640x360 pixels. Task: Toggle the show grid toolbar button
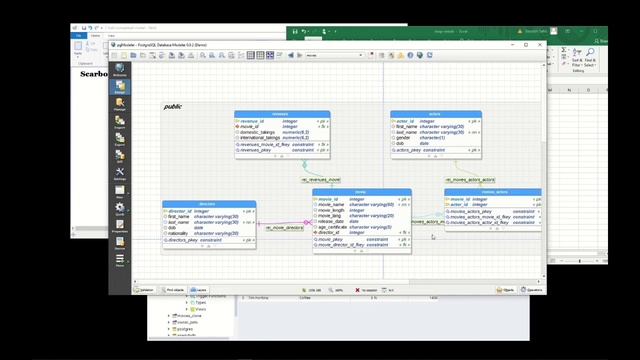(x=251, y=55)
